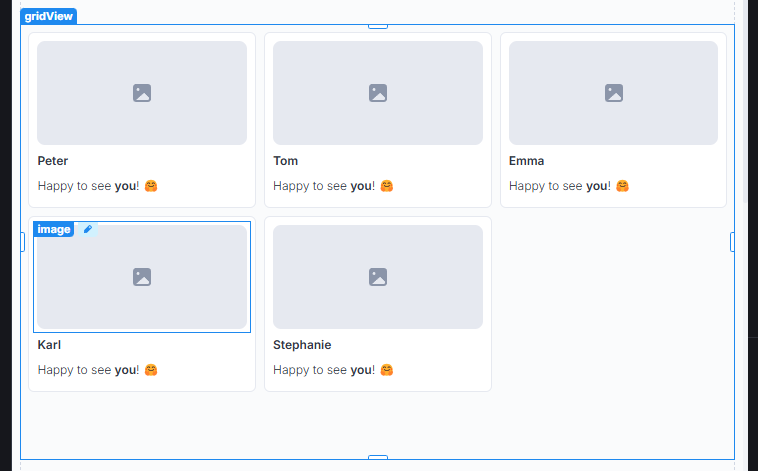Select the image widget label tag

pos(54,229)
